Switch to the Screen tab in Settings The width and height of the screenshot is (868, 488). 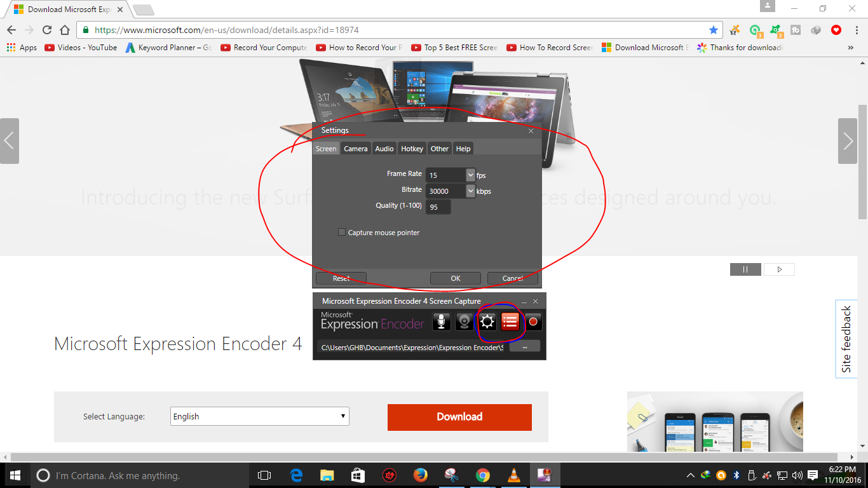(x=326, y=149)
